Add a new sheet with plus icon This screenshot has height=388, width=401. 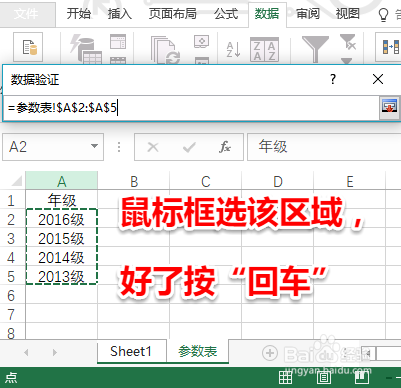tap(270, 353)
